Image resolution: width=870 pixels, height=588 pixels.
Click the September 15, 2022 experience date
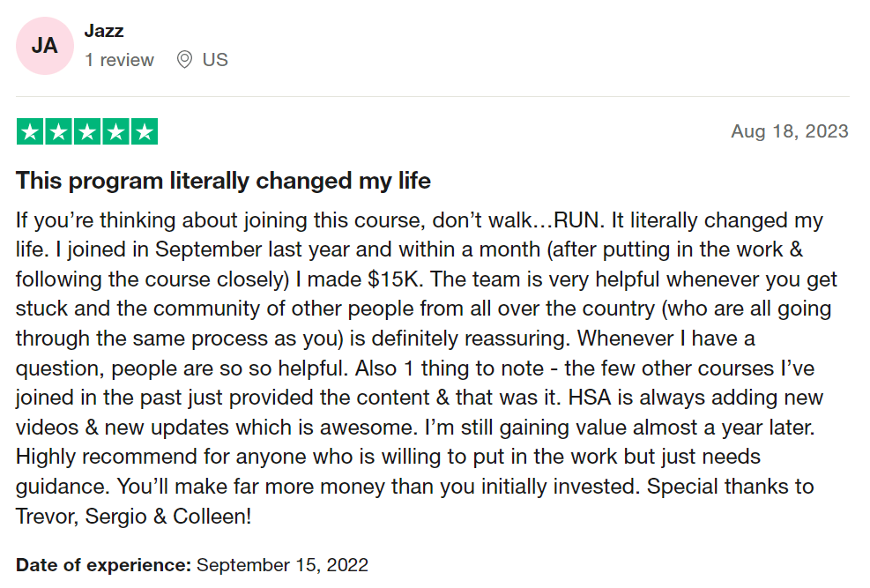click(x=282, y=565)
